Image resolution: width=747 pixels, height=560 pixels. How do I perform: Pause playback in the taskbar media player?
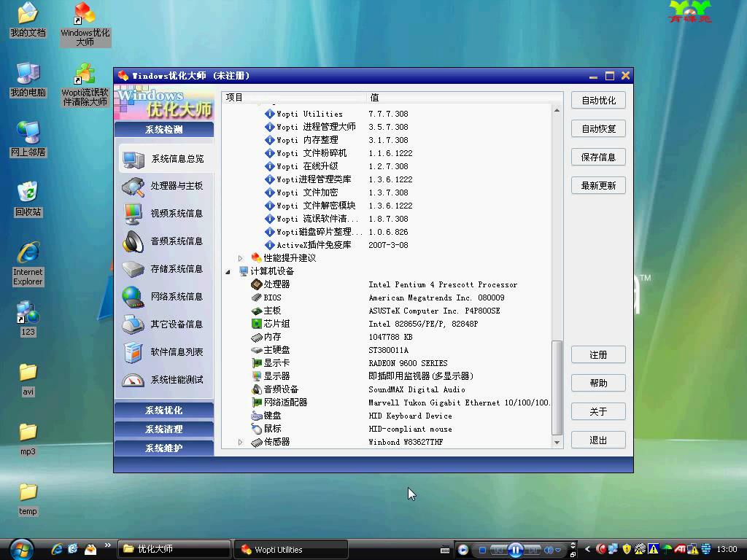pos(516,550)
